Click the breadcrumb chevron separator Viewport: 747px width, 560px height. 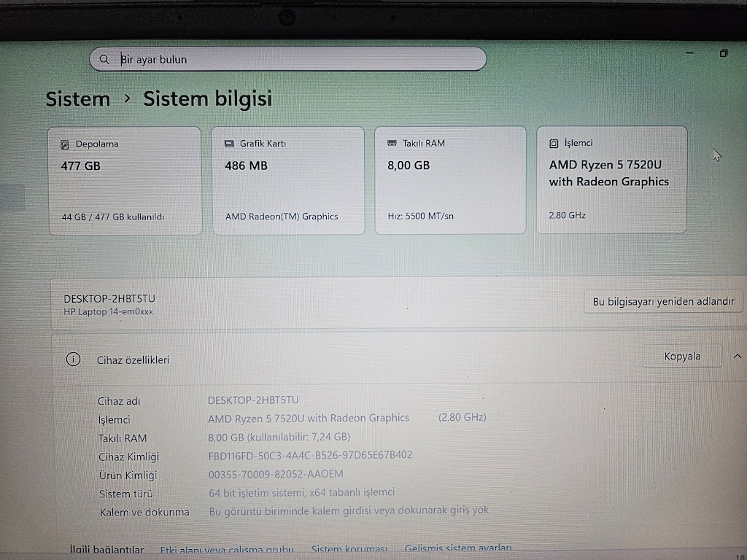[x=127, y=98]
